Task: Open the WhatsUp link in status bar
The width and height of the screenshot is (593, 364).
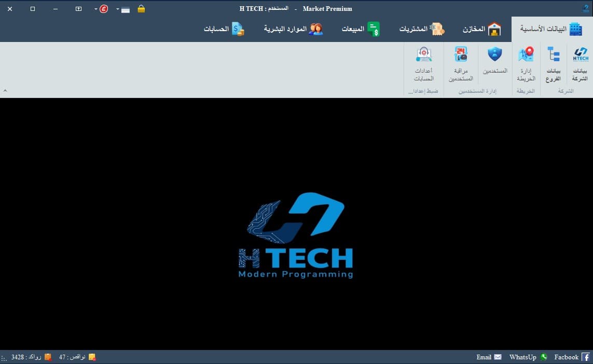Action: 528,357
